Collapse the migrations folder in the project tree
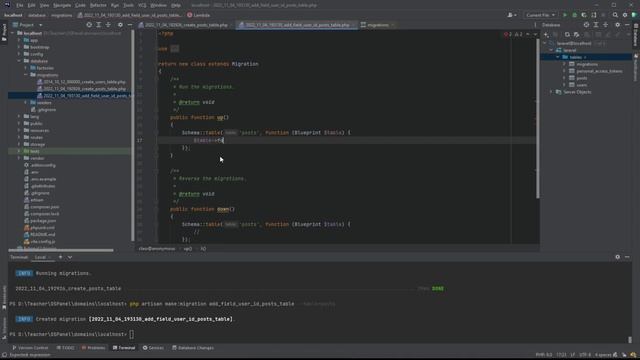640x360 pixels. pyautogui.click(x=26, y=75)
